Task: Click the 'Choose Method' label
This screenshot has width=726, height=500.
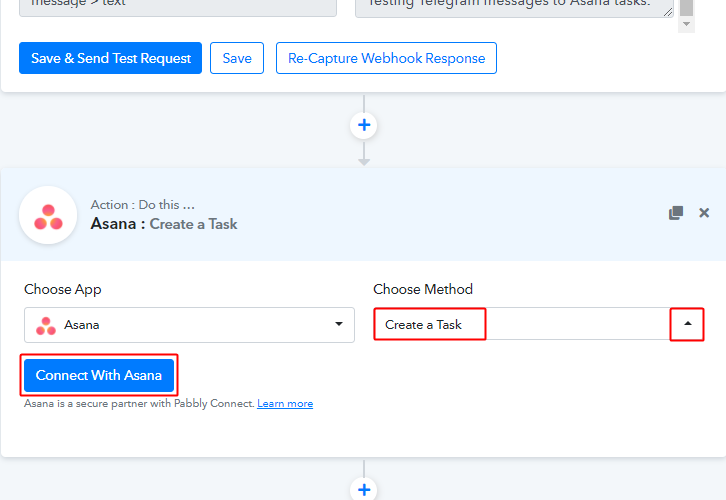Action: [x=423, y=289]
